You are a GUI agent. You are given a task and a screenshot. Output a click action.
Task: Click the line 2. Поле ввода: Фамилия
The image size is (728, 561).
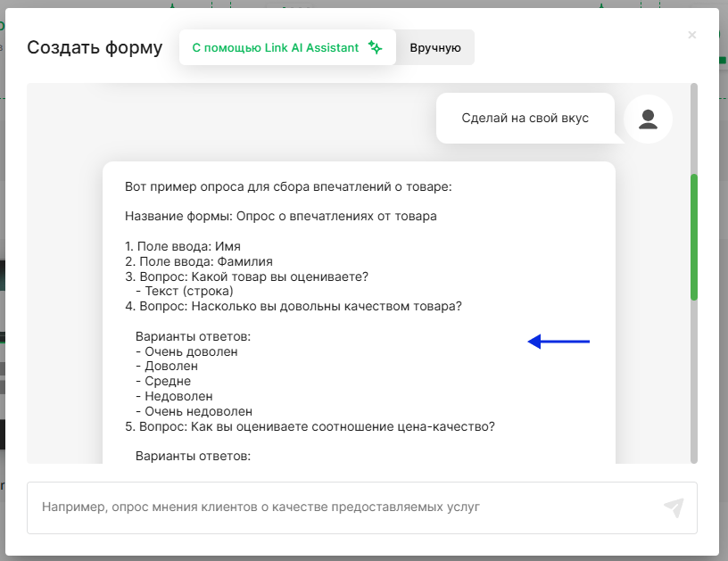point(199,261)
